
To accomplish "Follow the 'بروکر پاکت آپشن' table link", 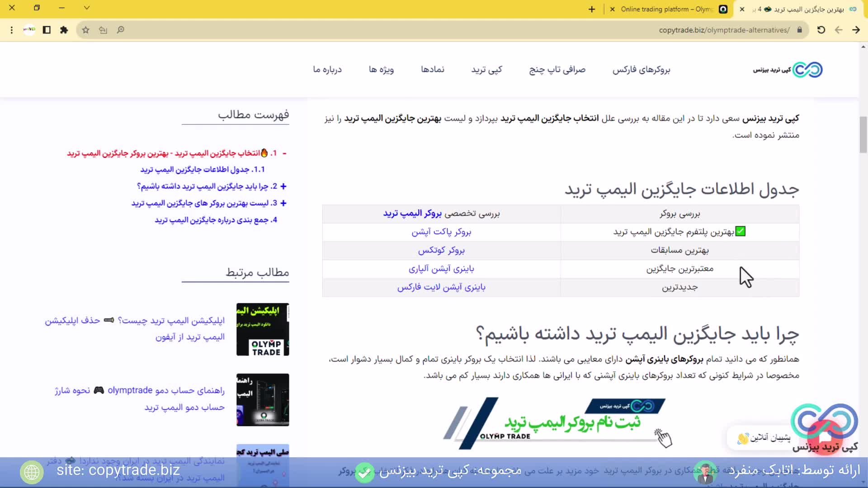I will pyautogui.click(x=441, y=232).
